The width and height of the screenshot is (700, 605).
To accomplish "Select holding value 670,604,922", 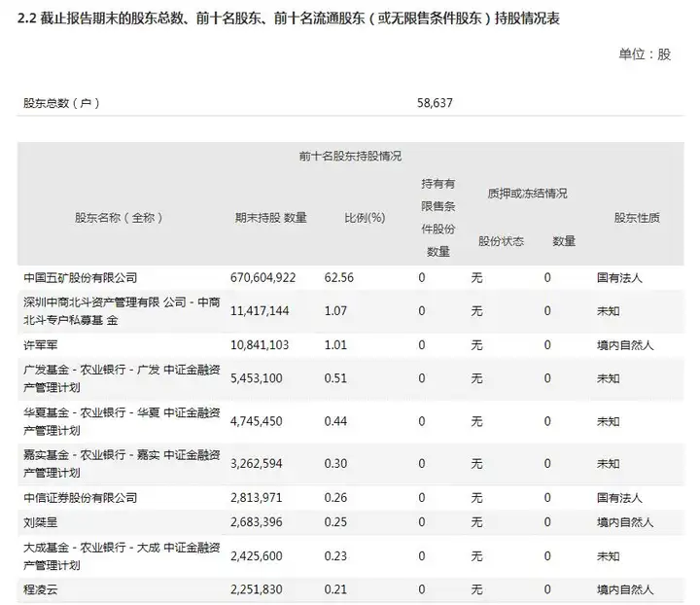I will point(262,278).
